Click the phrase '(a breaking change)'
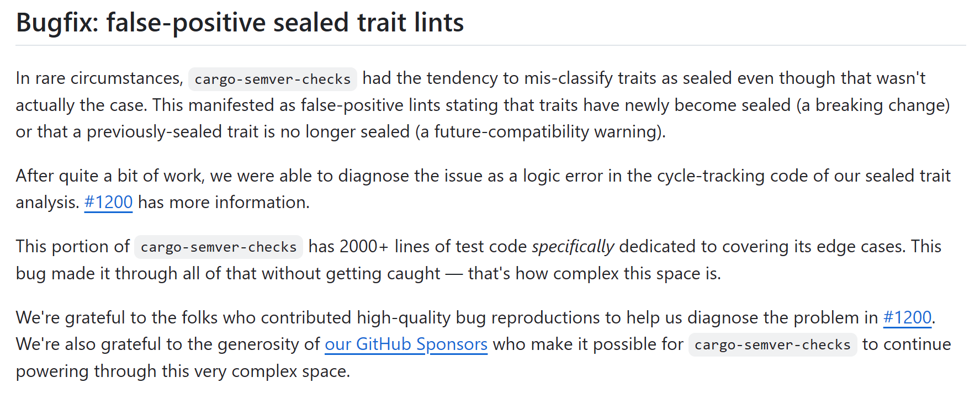Screen dimensions: 980x393 tap(873, 105)
